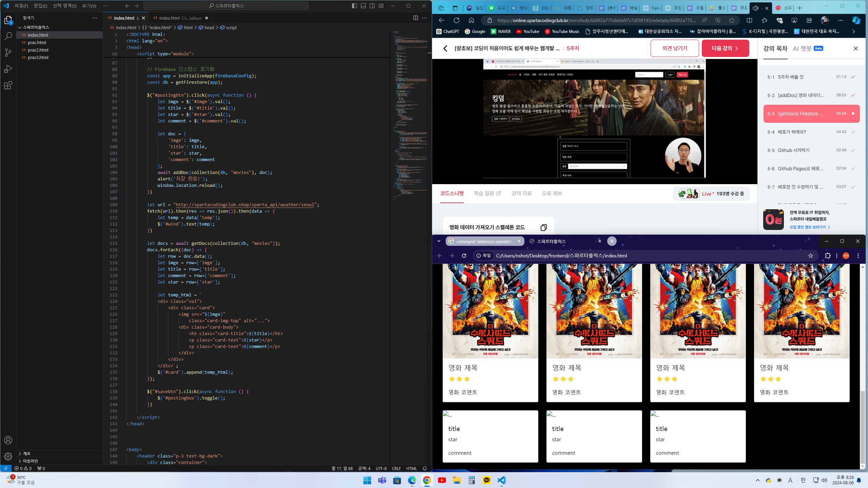868x488 pixels.
Task: Expand the Edge favorites bar overflow chevron
Action: click(854, 32)
